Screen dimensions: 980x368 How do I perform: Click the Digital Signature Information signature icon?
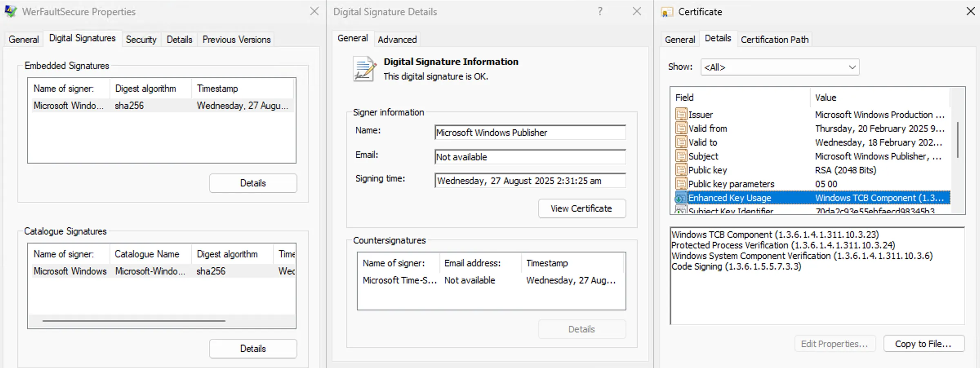(x=364, y=68)
